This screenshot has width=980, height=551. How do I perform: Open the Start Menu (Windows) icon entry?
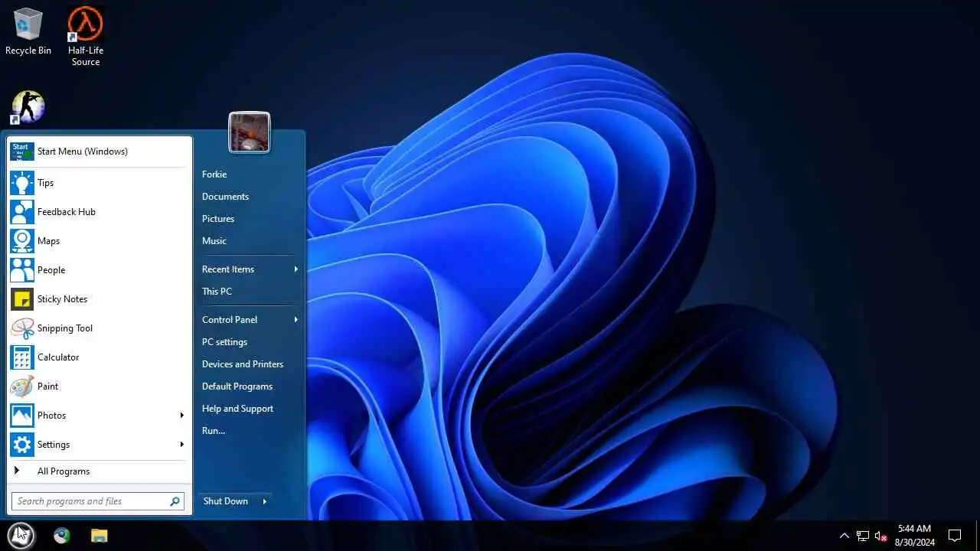pyautogui.click(x=22, y=152)
